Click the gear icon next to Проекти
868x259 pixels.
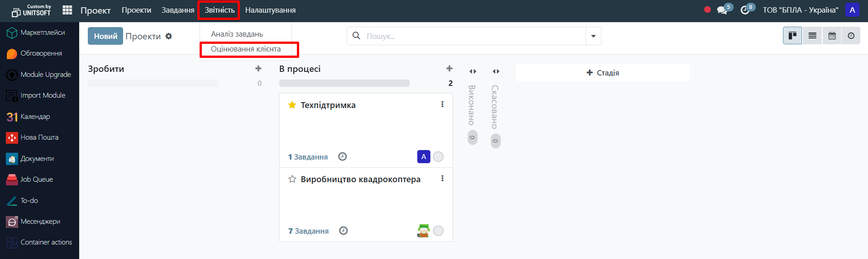coord(169,36)
